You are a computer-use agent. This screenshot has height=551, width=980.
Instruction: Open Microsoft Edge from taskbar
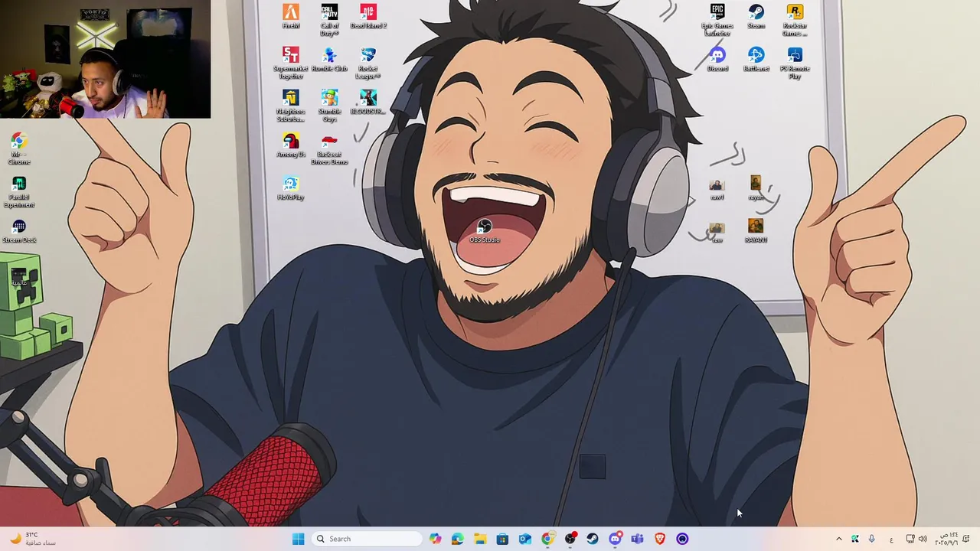[457, 539]
